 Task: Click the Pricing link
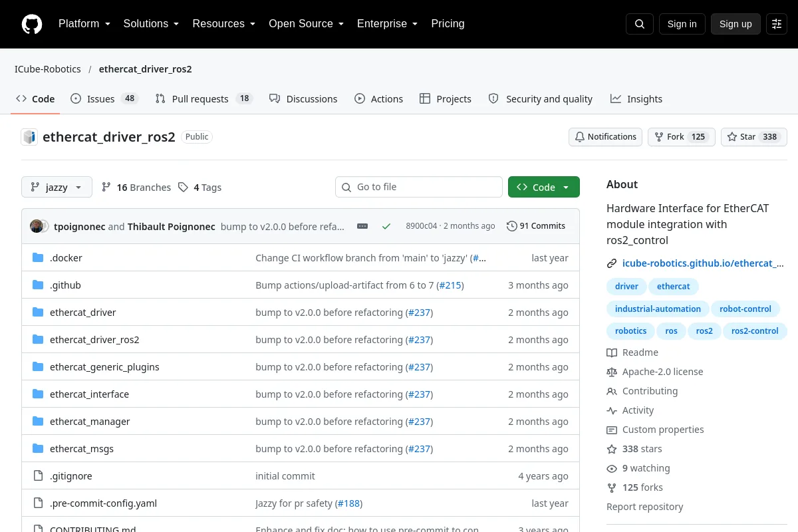[x=448, y=24]
